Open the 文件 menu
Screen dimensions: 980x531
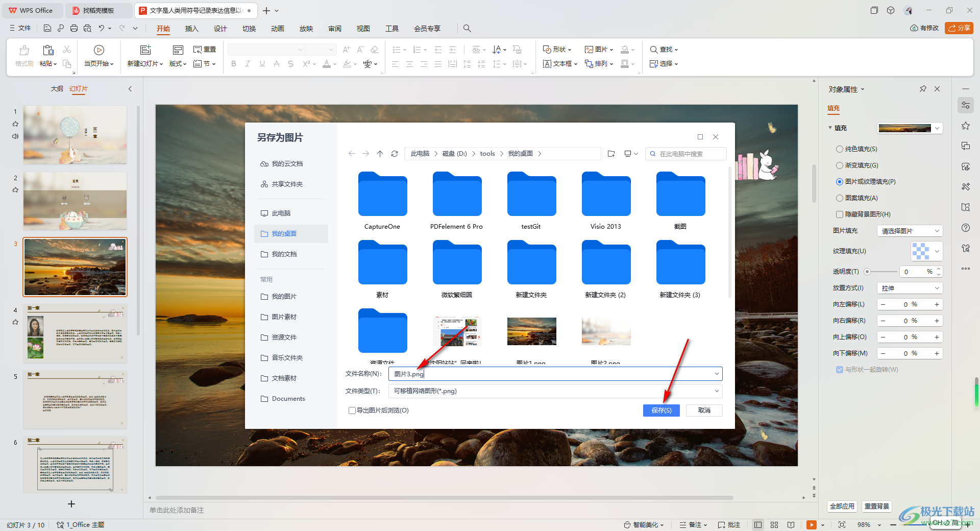pyautogui.click(x=20, y=28)
